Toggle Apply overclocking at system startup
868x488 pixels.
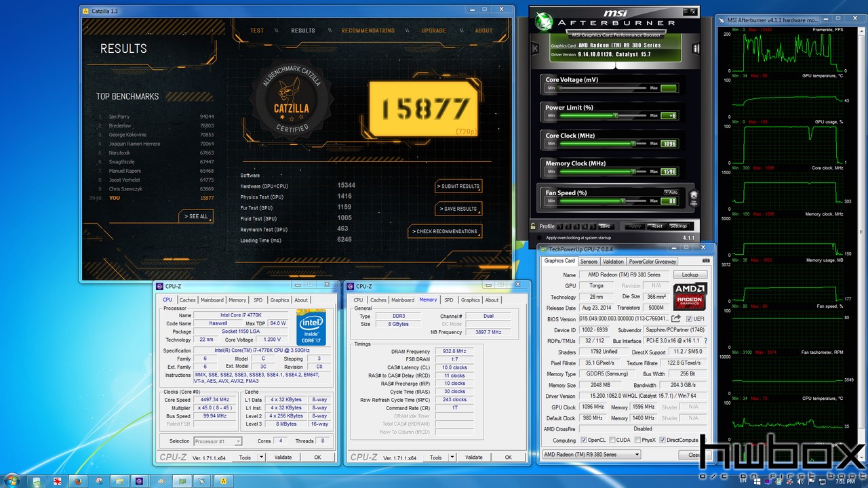538,237
